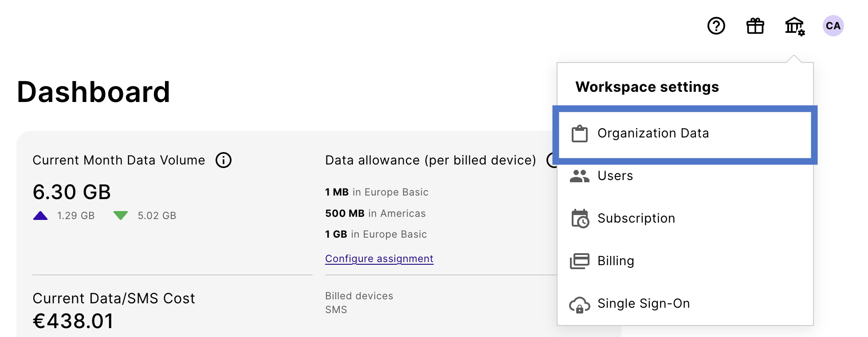This screenshot has height=337, width=868.
Task: Click the purple upload triangle icon
Action: pos(40,216)
